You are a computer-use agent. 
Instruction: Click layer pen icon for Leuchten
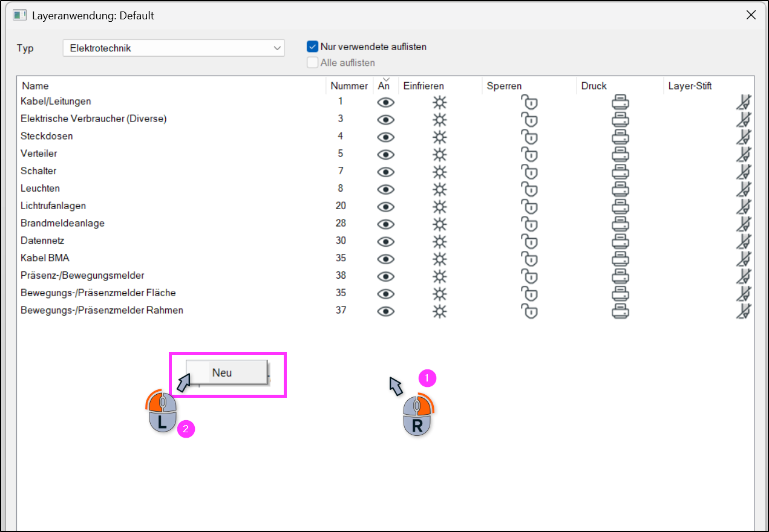[x=744, y=189]
